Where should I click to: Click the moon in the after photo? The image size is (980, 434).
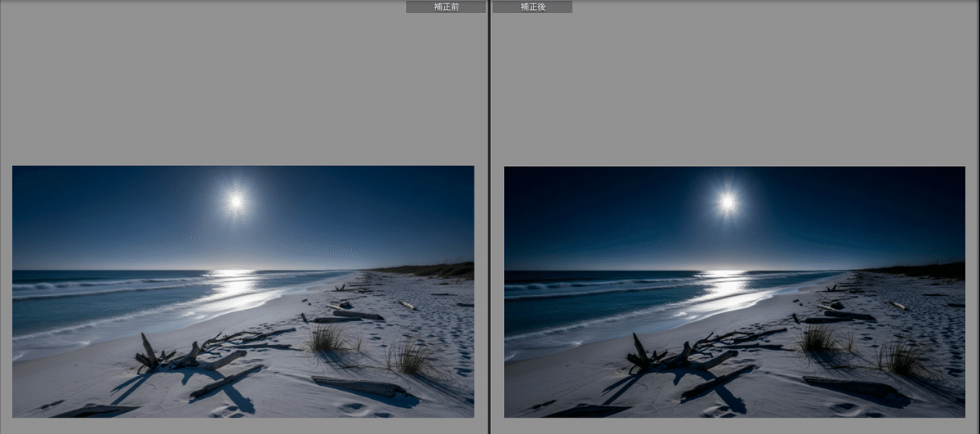click(727, 200)
